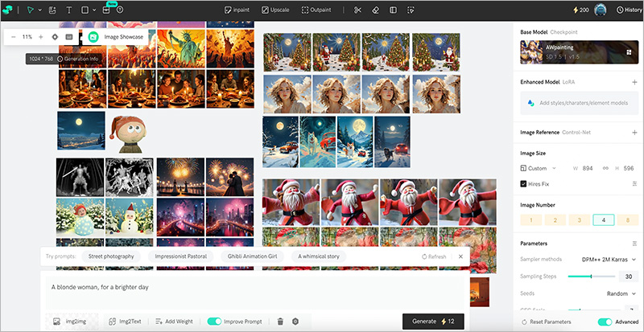Select the AWpainting base model card
This screenshot has height=332, width=644.
point(579,52)
